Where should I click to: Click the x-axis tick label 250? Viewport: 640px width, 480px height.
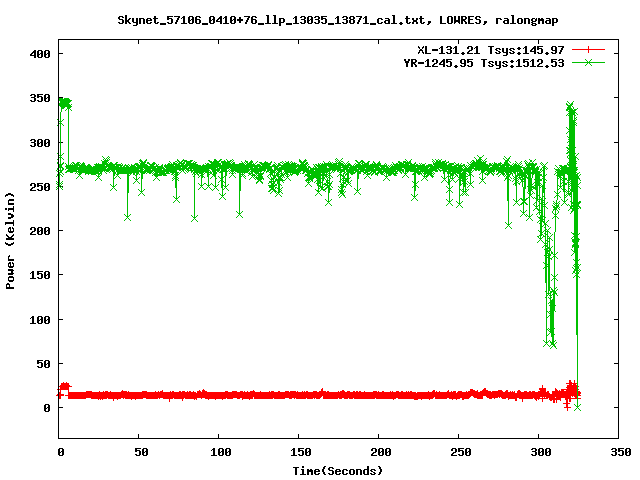pos(461,452)
